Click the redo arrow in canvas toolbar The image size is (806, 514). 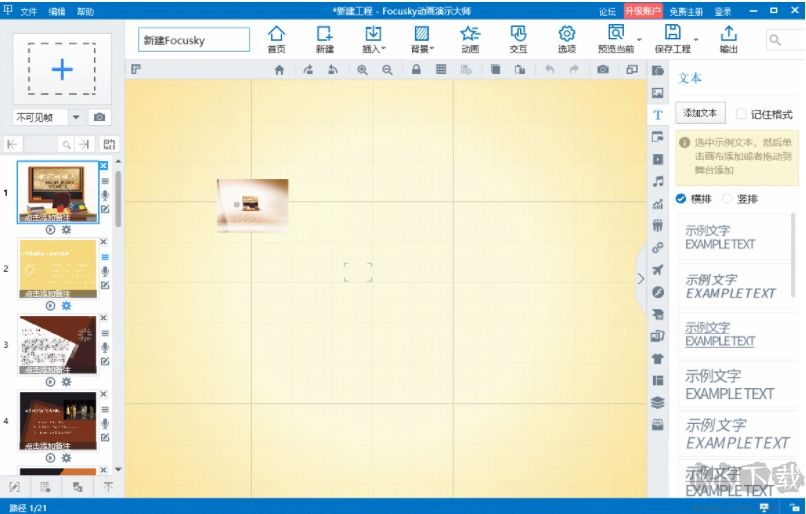pyautogui.click(x=574, y=69)
